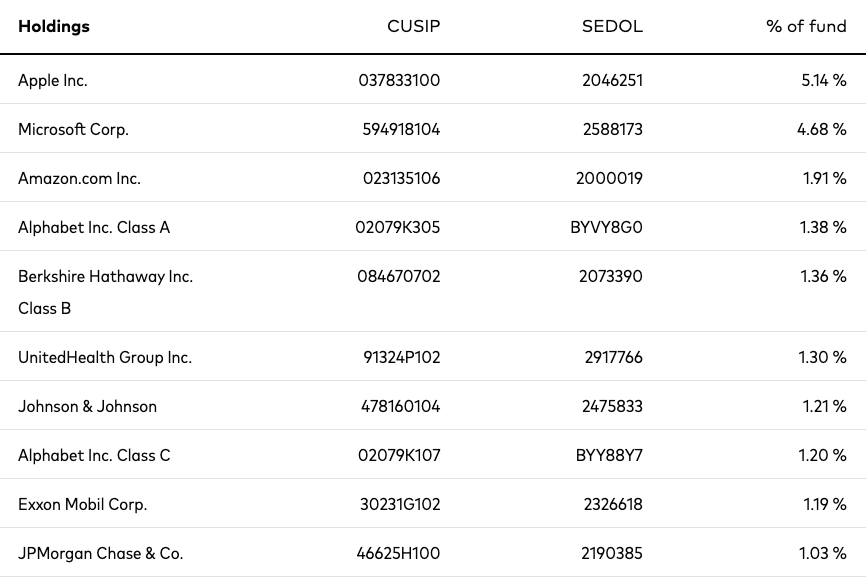Click the Johnson & Johnson row name
The height and width of the screenshot is (588, 866).
[87, 407]
